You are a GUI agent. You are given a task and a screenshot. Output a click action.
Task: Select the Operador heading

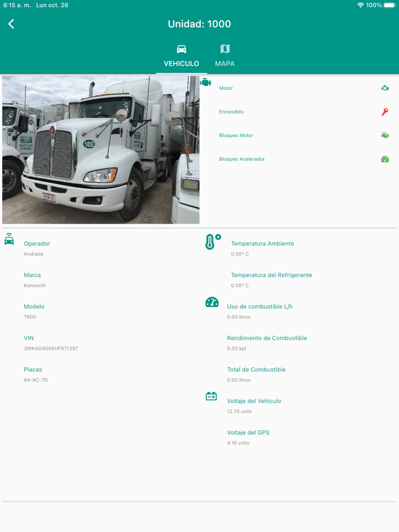tap(37, 244)
